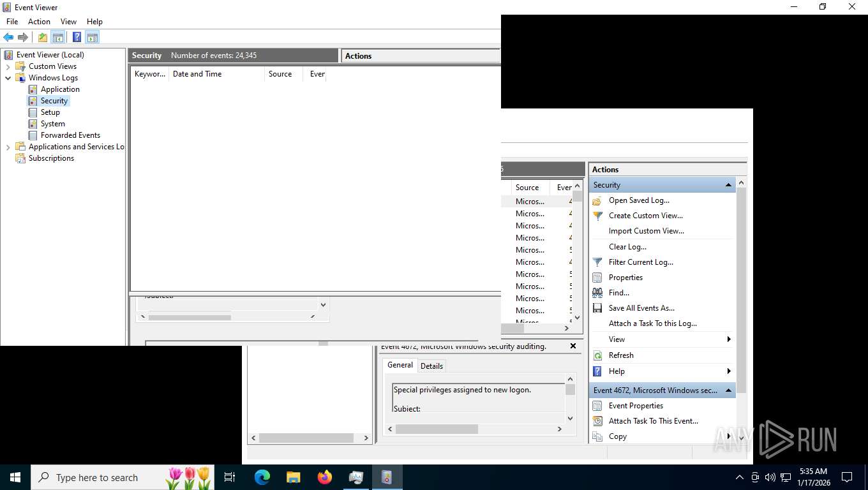Open the notification center in the system tray
868x490 pixels.
coord(847,477)
